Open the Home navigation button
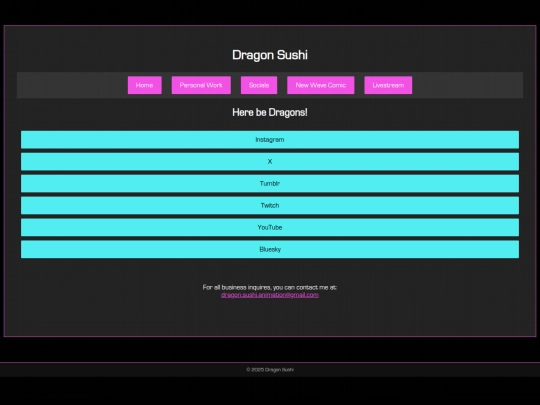Screen dimensions: 540x405 click(145, 85)
